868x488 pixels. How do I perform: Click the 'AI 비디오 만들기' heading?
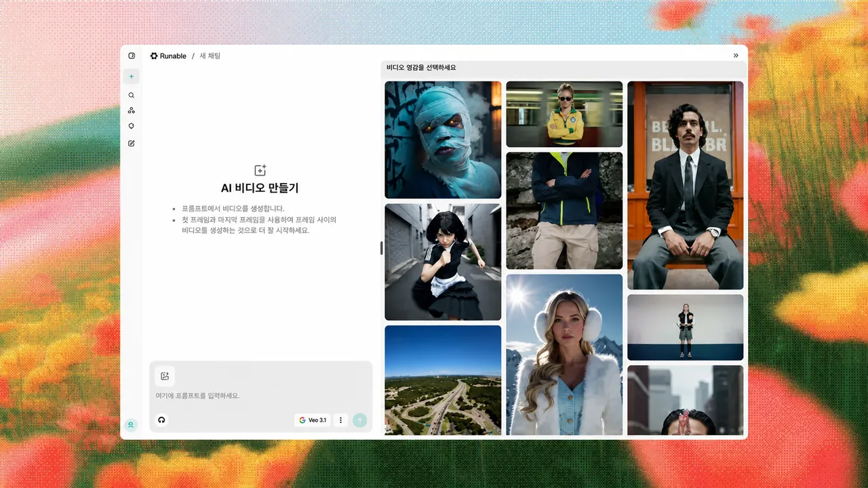coord(260,188)
